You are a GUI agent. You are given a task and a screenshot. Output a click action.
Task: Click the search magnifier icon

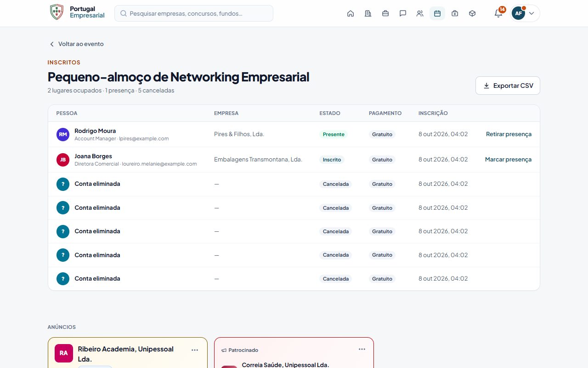click(124, 13)
